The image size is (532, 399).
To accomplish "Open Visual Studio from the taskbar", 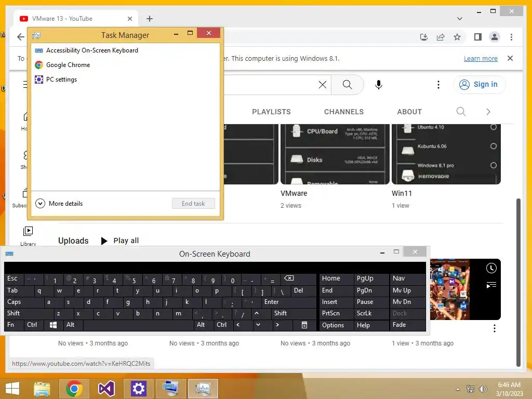I will click(x=106, y=389).
